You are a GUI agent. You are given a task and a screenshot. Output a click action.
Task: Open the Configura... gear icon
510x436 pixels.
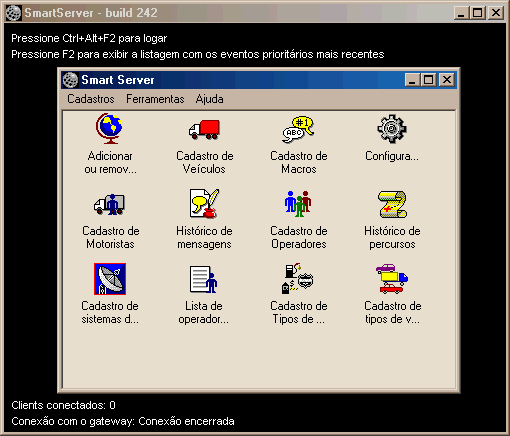tap(392, 129)
